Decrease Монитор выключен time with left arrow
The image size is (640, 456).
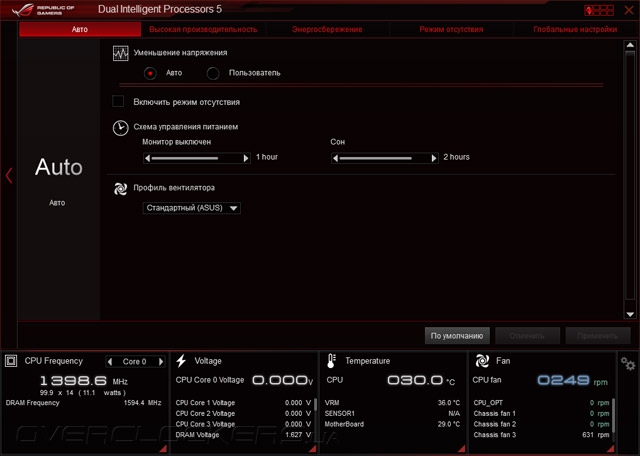point(148,158)
